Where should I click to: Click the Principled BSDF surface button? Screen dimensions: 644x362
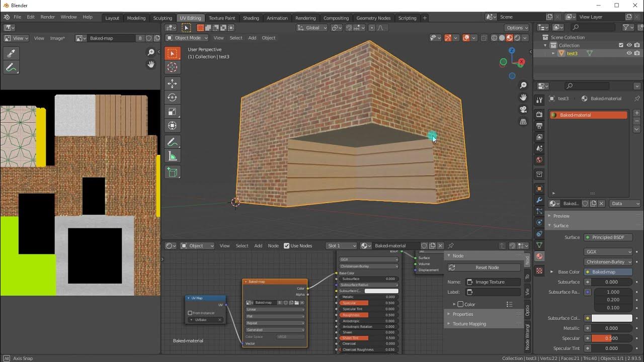click(608, 237)
